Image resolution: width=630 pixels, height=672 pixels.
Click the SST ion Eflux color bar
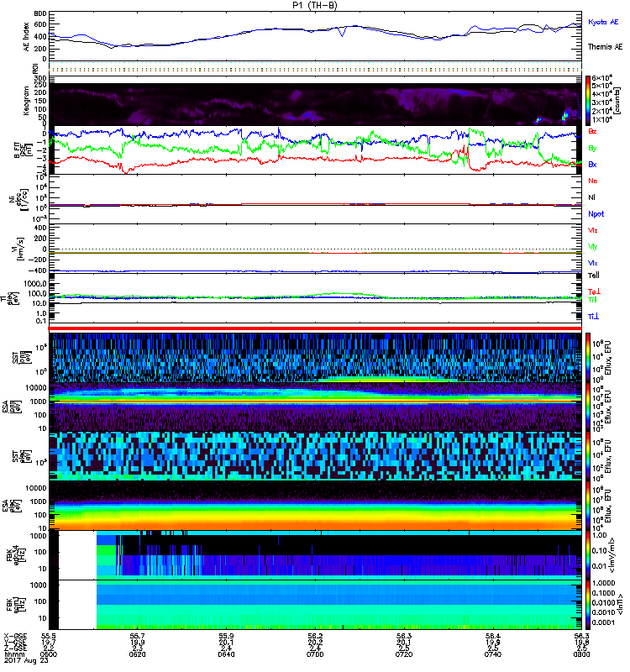pos(588,358)
